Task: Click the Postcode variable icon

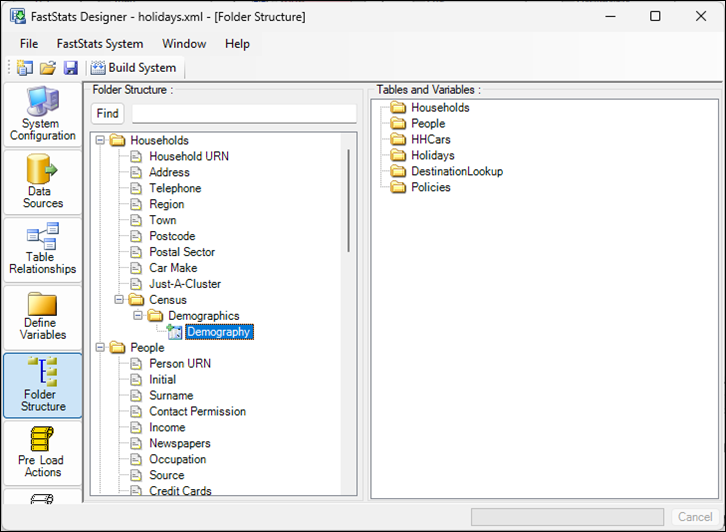Action: click(x=136, y=236)
